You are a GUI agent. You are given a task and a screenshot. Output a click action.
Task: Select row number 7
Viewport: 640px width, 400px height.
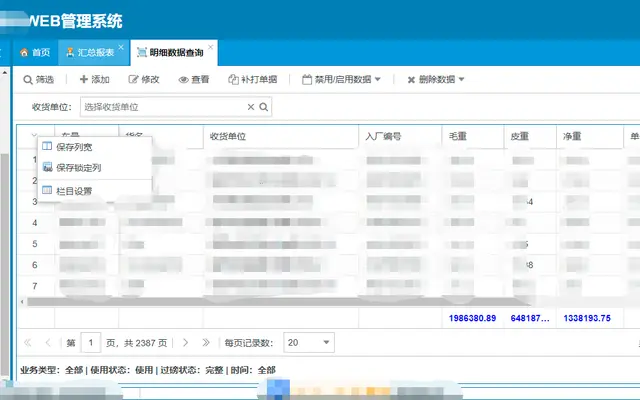[x=35, y=287]
